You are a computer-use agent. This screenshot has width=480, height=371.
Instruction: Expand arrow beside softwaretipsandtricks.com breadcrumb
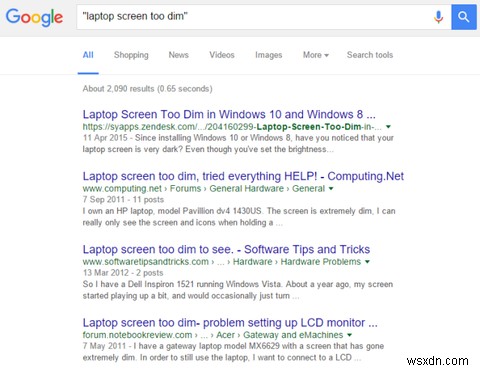click(x=367, y=262)
